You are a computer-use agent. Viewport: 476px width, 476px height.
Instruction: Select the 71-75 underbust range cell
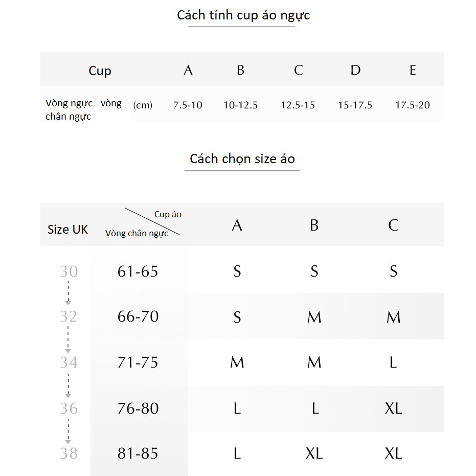click(138, 362)
